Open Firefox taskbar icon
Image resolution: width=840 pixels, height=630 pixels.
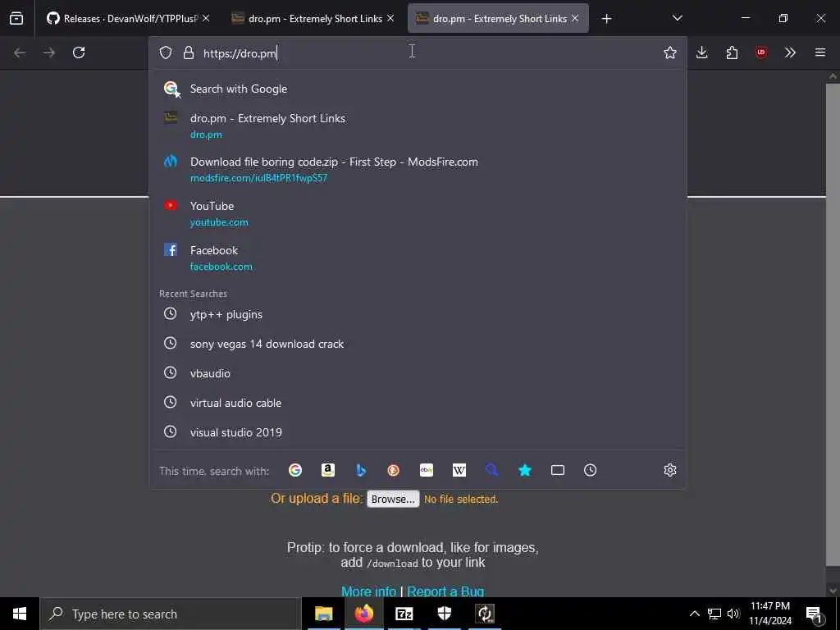coord(363,614)
